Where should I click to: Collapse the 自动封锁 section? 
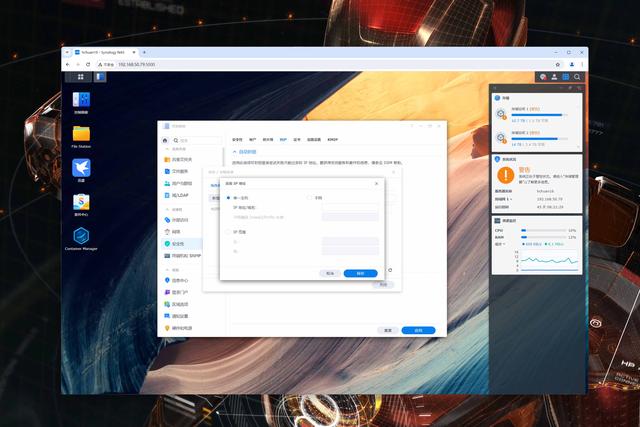235,152
